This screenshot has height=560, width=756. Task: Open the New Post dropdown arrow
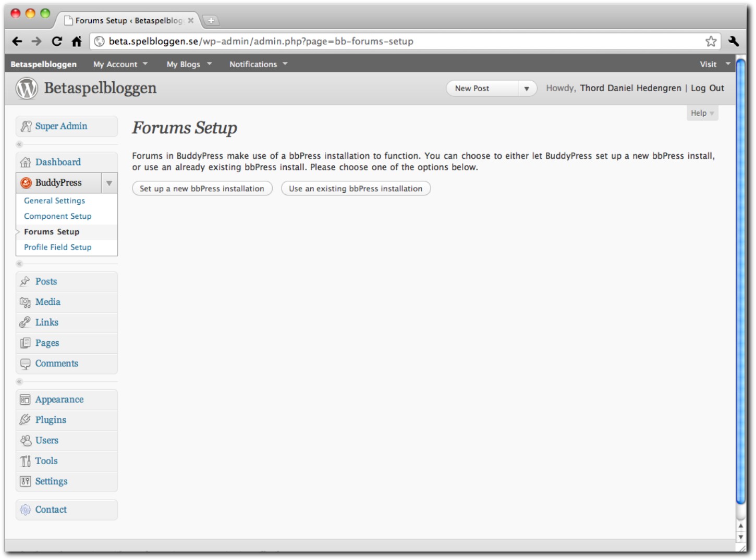(527, 89)
